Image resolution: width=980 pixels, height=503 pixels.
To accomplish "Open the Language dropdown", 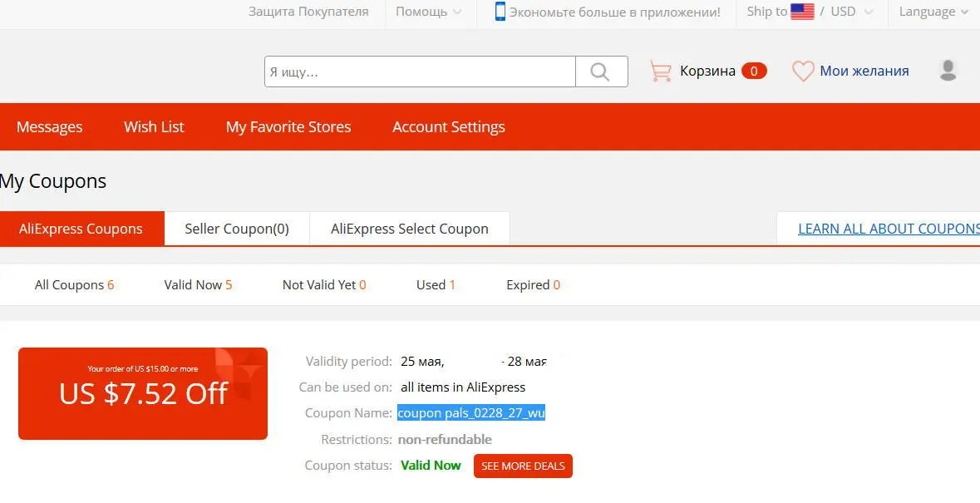I will [x=933, y=12].
